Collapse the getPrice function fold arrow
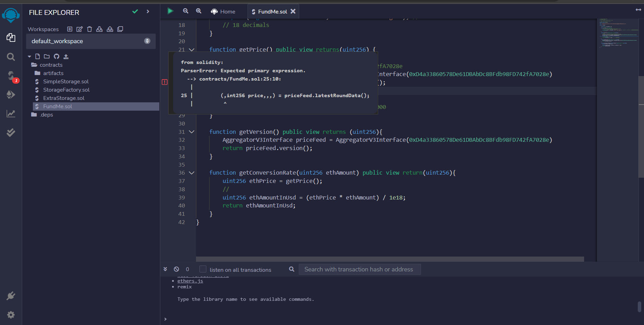 click(x=191, y=50)
